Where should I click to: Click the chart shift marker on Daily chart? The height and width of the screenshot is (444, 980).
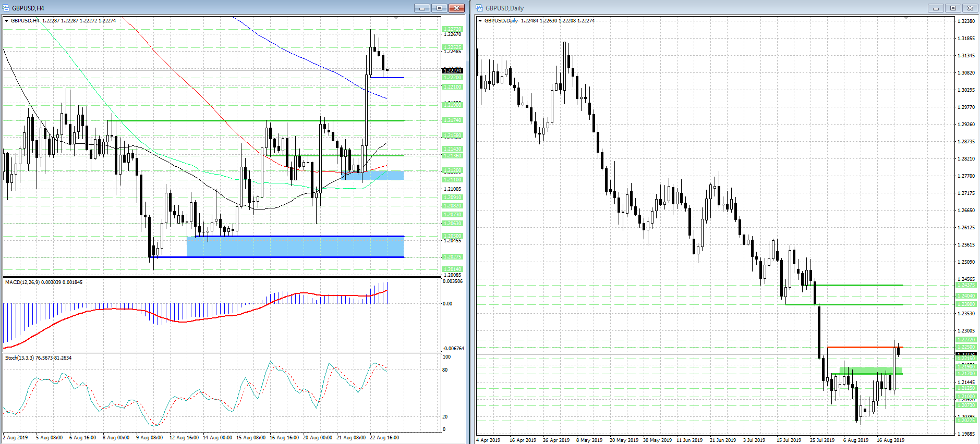[906, 18]
